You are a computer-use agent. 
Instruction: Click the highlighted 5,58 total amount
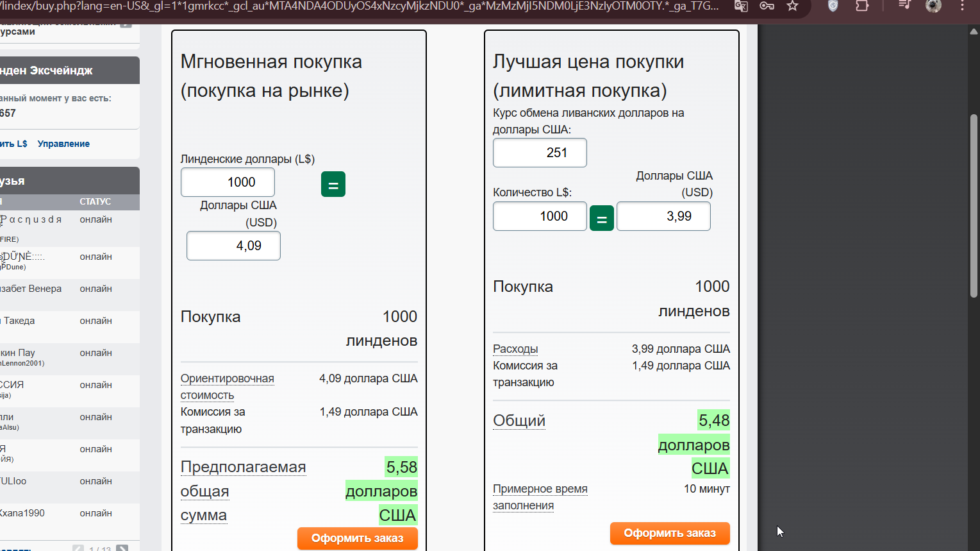(401, 467)
